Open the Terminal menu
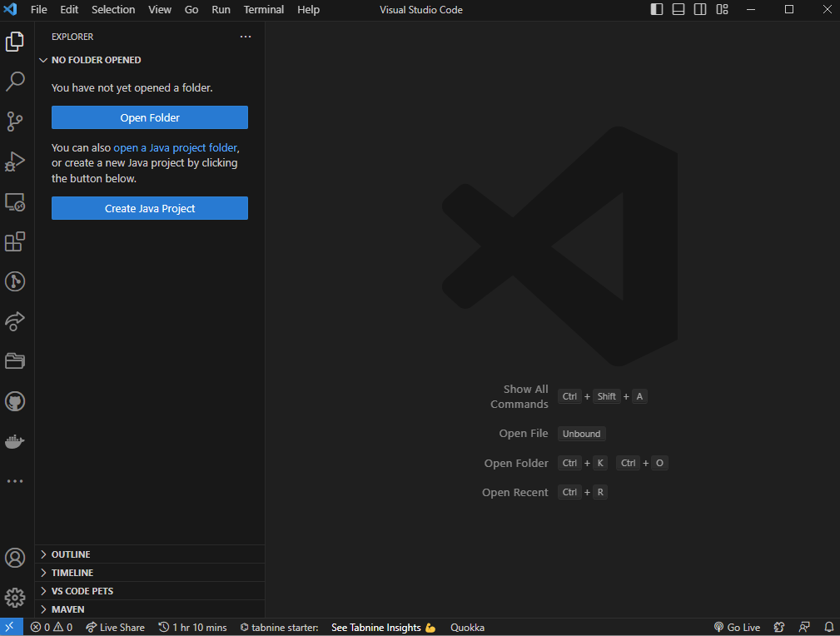This screenshot has height=636, width=840. [x=264, y=10]
